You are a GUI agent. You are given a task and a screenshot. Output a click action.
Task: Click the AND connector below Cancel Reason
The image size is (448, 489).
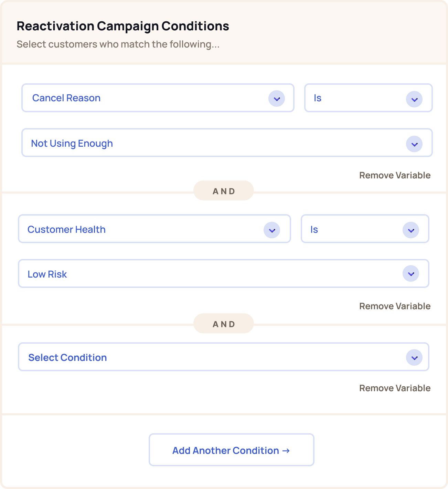pos(224,191)
